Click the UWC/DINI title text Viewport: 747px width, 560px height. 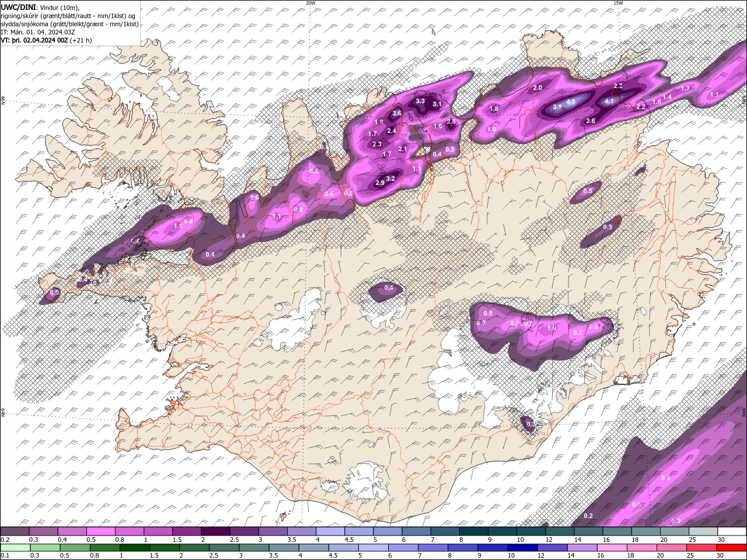18,7
